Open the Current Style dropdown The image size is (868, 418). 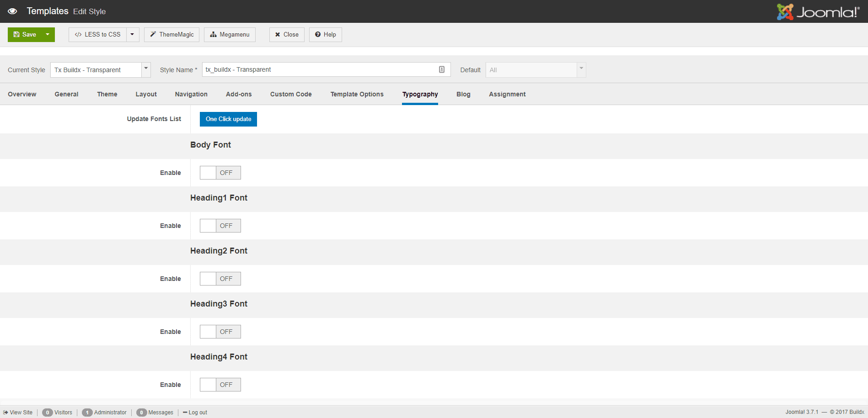click(100, 70)
